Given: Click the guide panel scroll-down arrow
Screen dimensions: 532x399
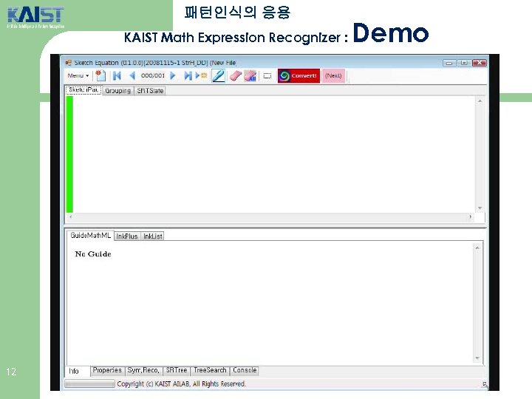Looking at the screenshot, I should [477, 358].
